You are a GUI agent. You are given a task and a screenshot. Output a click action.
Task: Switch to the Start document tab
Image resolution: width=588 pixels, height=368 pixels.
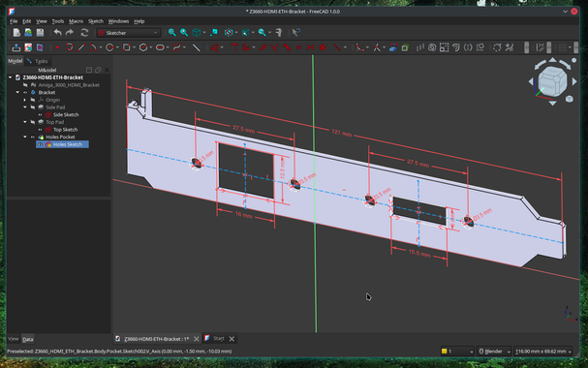[x=219, y=338]
